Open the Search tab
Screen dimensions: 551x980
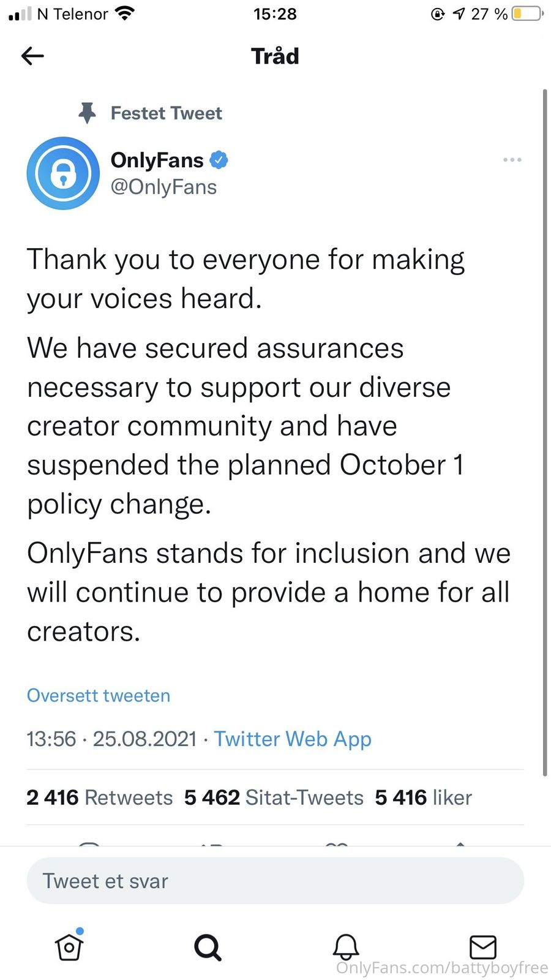point(208,947)
